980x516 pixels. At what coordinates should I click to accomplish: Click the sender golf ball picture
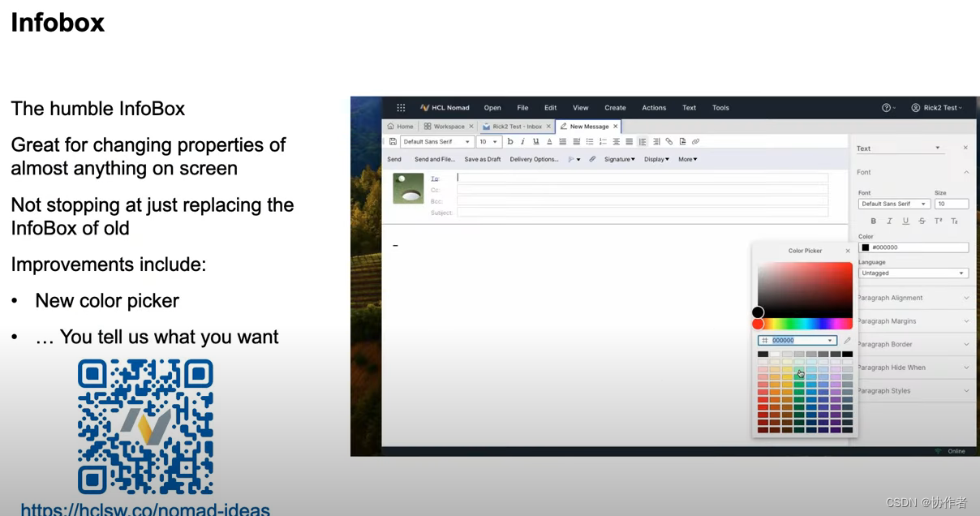tap(408, 188)
